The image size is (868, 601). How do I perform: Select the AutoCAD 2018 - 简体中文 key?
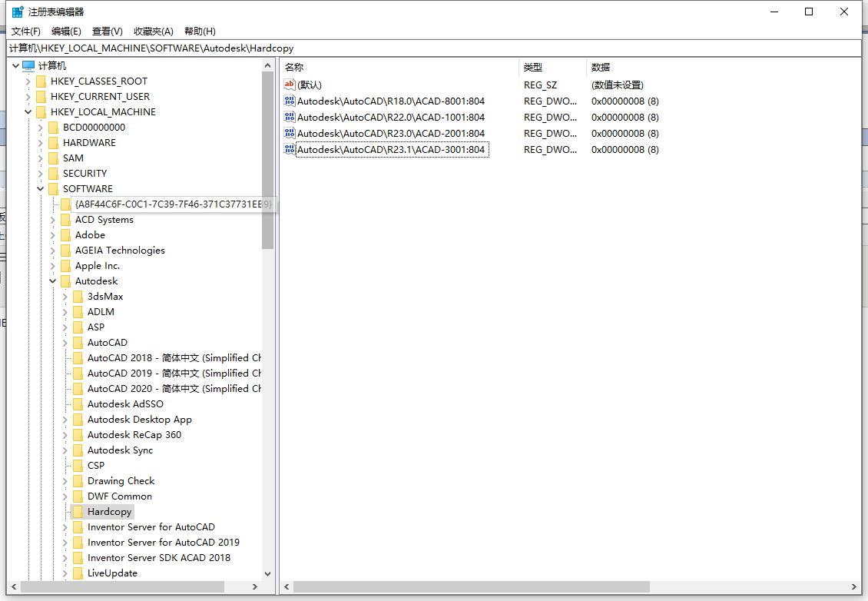click(x=174, y=358)
